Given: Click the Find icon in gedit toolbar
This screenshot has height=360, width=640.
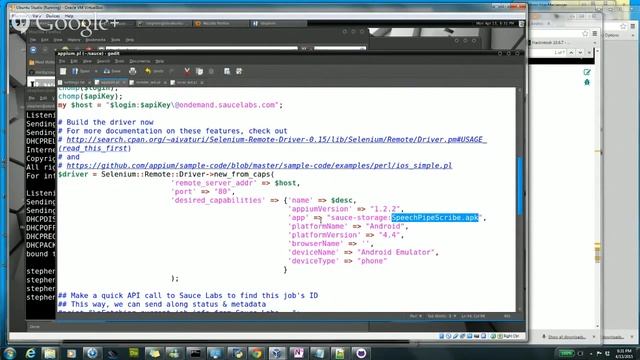Looking at the screenshot, I should pos(227,71).
